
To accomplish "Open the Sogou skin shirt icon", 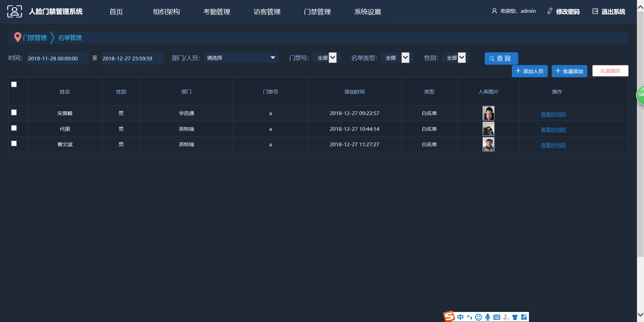I will click(515, 317).
